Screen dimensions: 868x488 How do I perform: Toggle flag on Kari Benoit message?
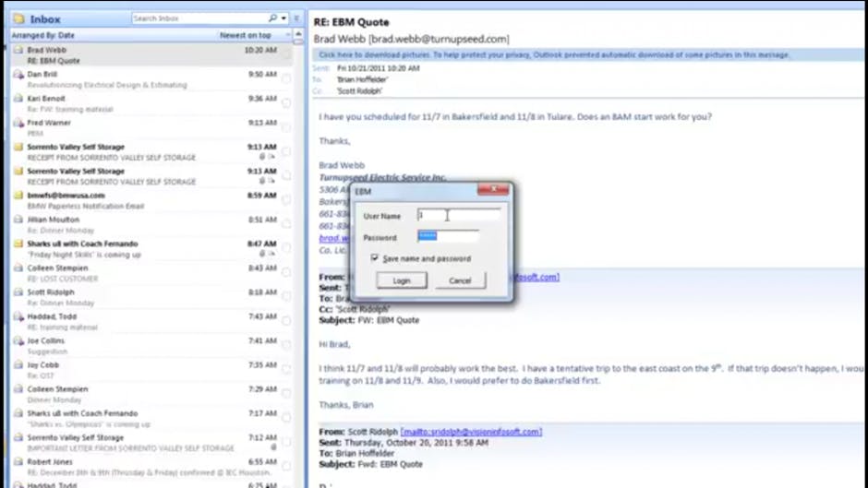[x=286, y=103]
